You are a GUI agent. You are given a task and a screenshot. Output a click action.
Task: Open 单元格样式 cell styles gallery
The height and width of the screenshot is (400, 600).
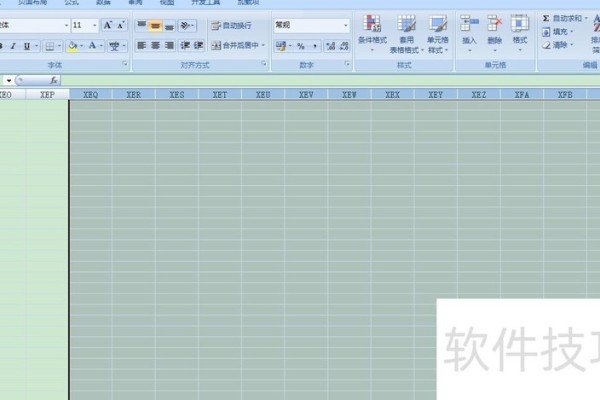pos(438,34)
